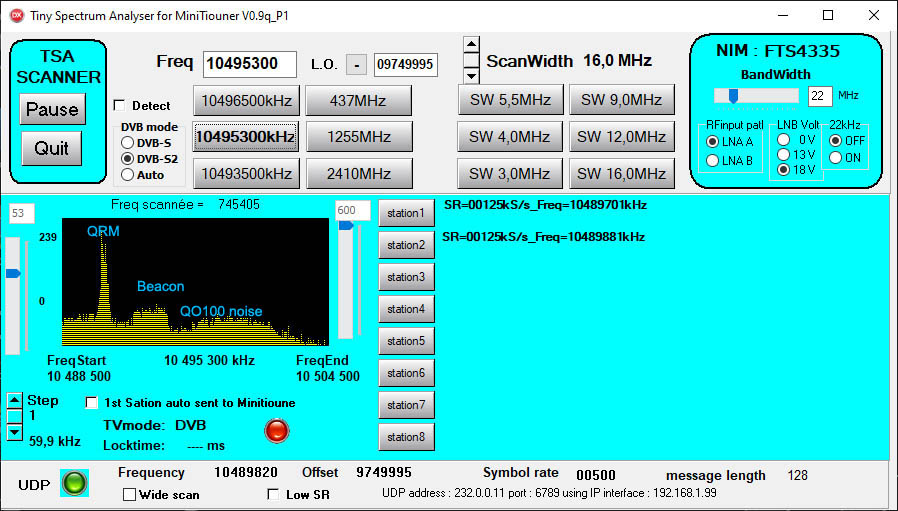898x511 pixels.
Task: Click the red lock status LED
Action: click(275, 430)
